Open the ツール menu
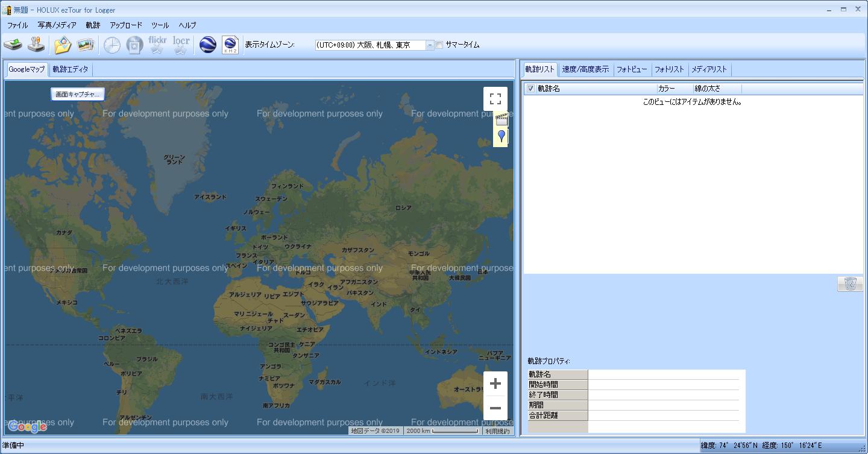 (x=160, y=25)
